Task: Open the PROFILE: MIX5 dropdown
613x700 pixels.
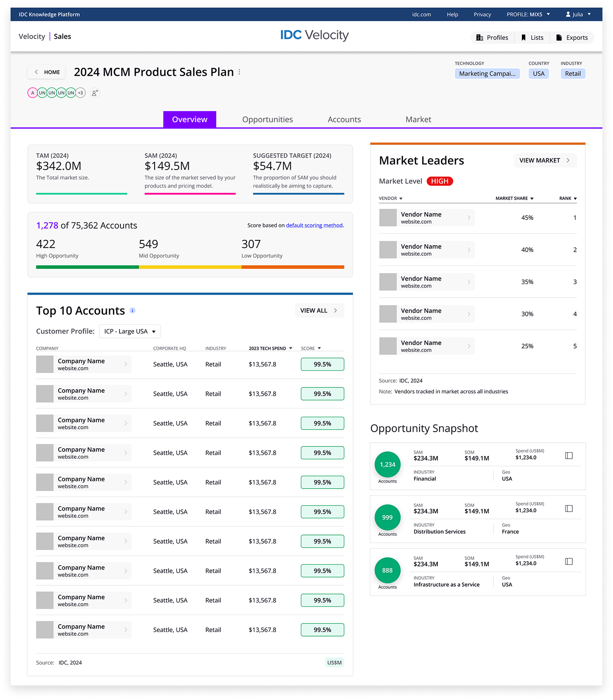Action: pos(528,14)
